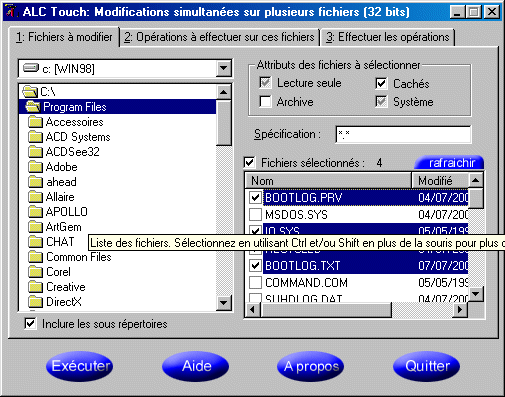Click the rafraichir button
This screenshot has width=505, height=397.
pyautogui.click(x=449, y=163)
